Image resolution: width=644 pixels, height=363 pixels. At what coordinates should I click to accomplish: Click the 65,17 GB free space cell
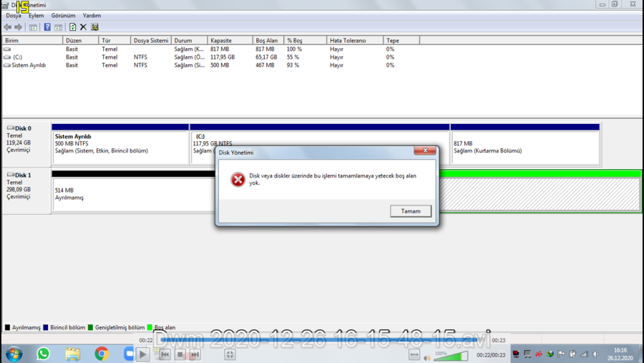tap(266, 57)
